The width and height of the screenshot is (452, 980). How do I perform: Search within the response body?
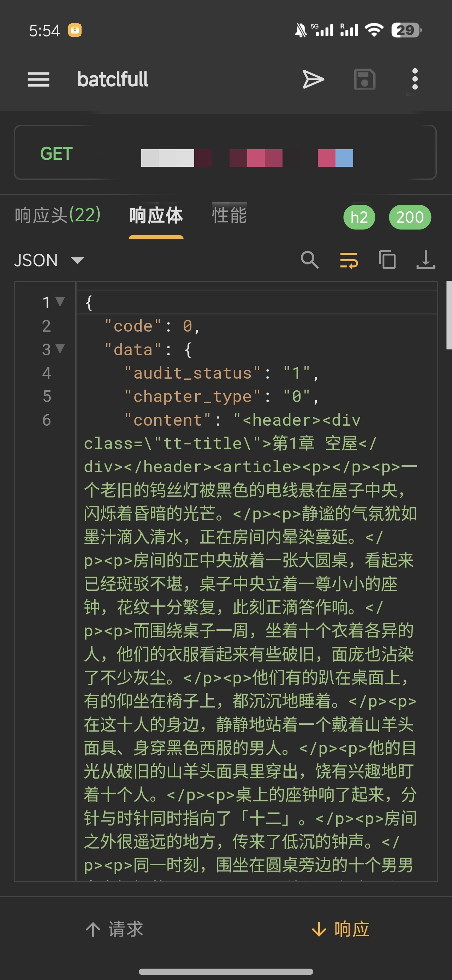(309, 260)
